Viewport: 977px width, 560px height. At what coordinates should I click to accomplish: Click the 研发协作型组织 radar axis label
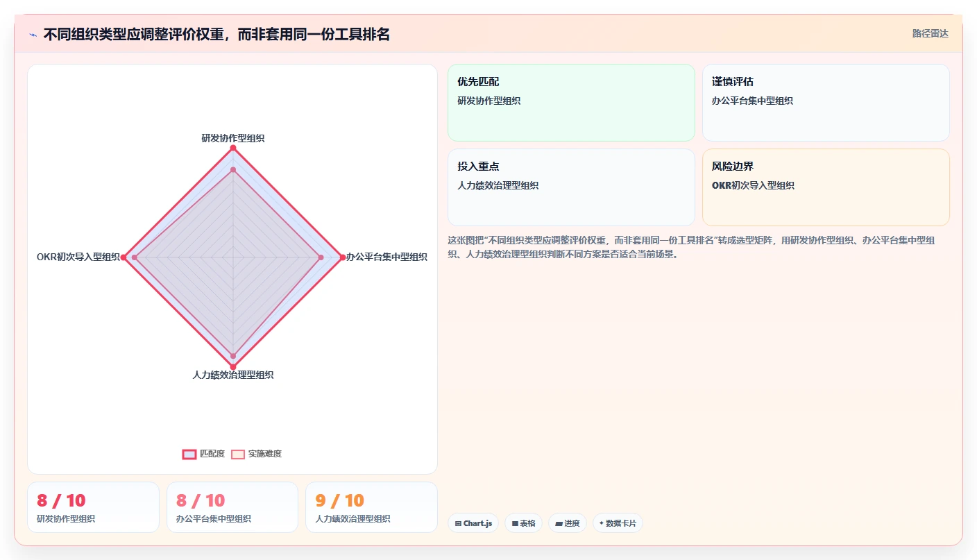click(x=233, y=138)
